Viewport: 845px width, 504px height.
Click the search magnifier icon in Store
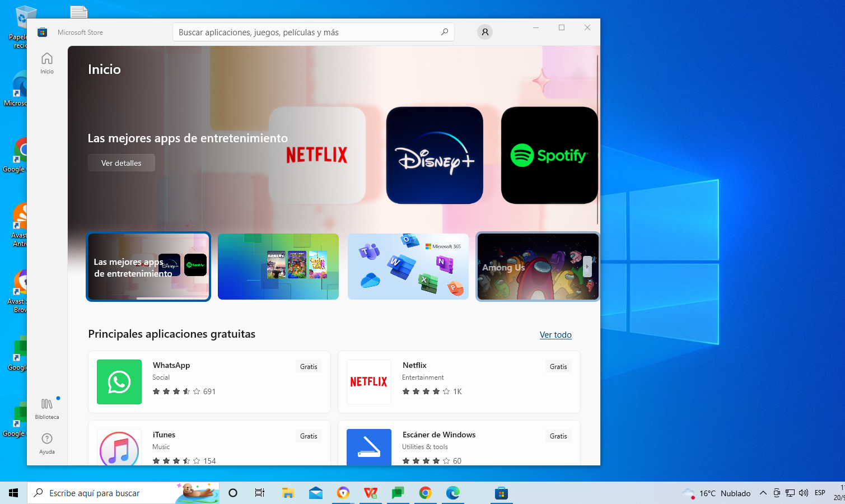[x=445, y=32]
